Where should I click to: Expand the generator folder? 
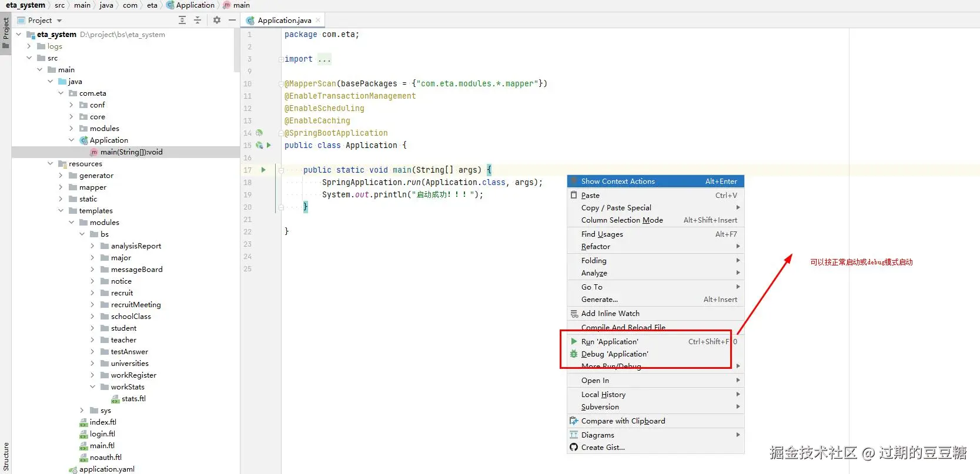pyautogui.click(x=61, y=176)
